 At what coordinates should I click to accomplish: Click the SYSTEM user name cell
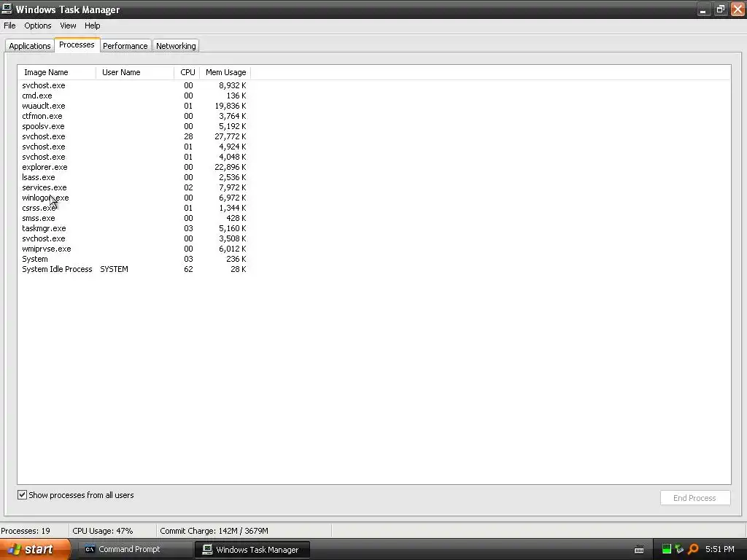114,269
